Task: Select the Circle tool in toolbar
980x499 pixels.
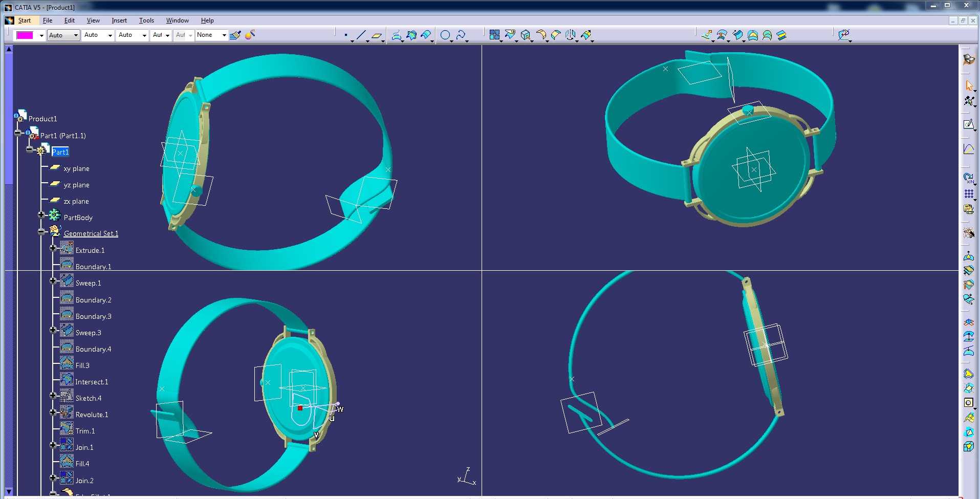Action: pos(445,35)
